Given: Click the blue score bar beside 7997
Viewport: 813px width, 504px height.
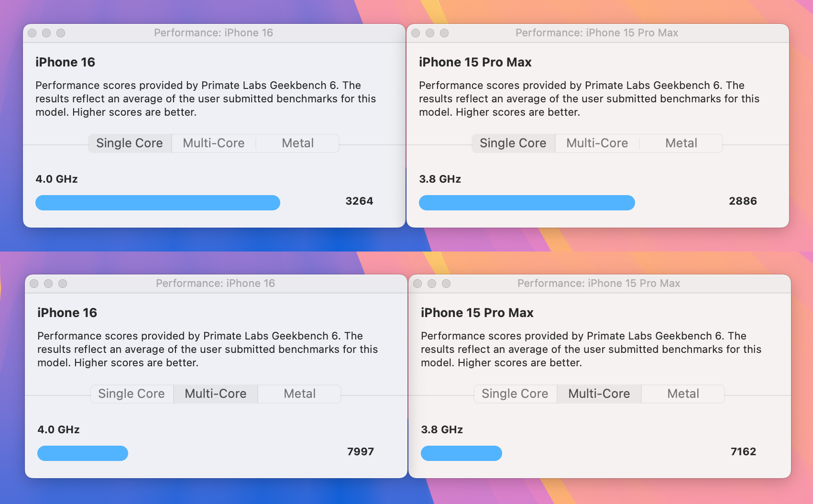Looking at the screenshot, I should click(x=83, y=453).
